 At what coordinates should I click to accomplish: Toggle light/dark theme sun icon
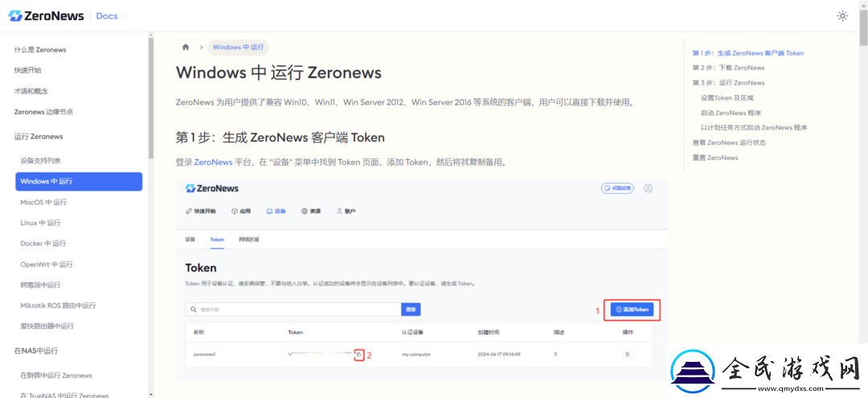click(x=842, y=15)
